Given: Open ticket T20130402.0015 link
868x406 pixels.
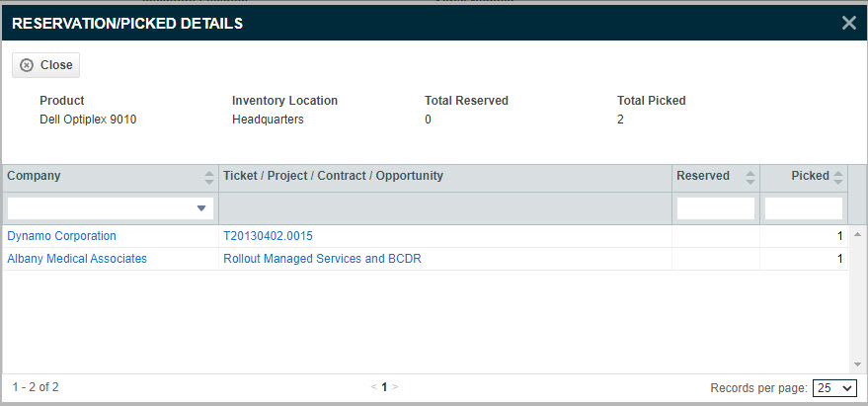Looking at the screenshot, I should coord(268,236).
